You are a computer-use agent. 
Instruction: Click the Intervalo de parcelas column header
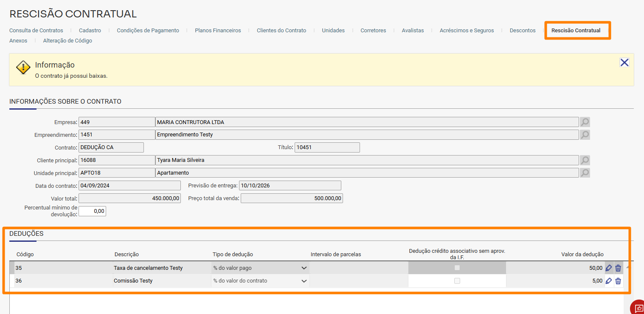(336, 255)
